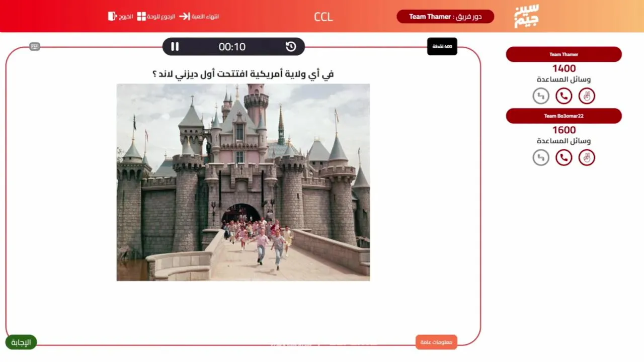Click the CCL game title
The image size is (644, 362).
(324, 17)
